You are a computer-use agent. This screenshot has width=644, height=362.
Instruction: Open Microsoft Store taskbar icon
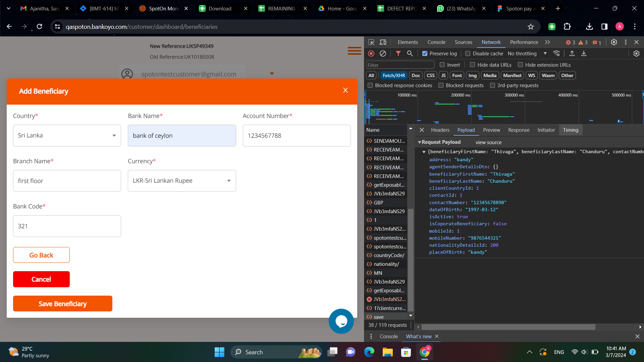(406, 352)
